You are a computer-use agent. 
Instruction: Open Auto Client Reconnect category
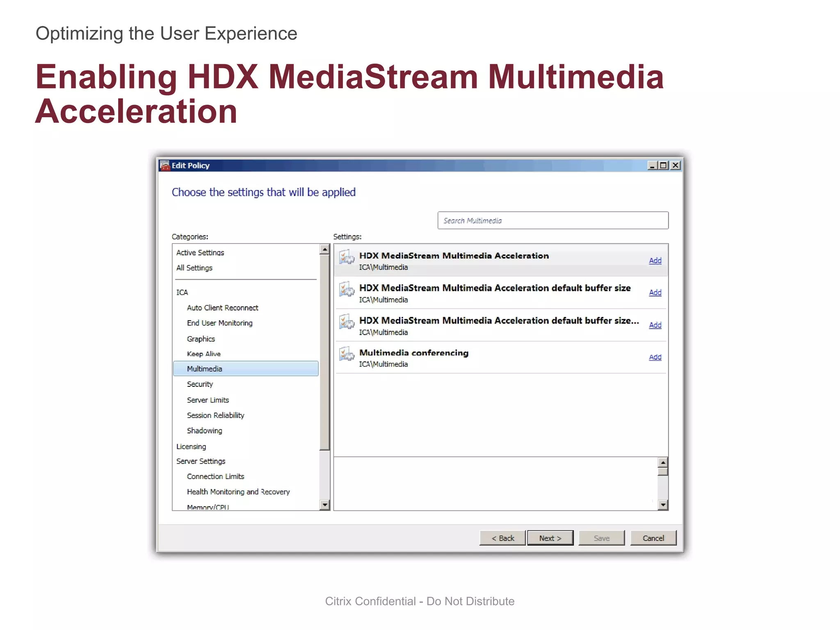coord(223,308)
